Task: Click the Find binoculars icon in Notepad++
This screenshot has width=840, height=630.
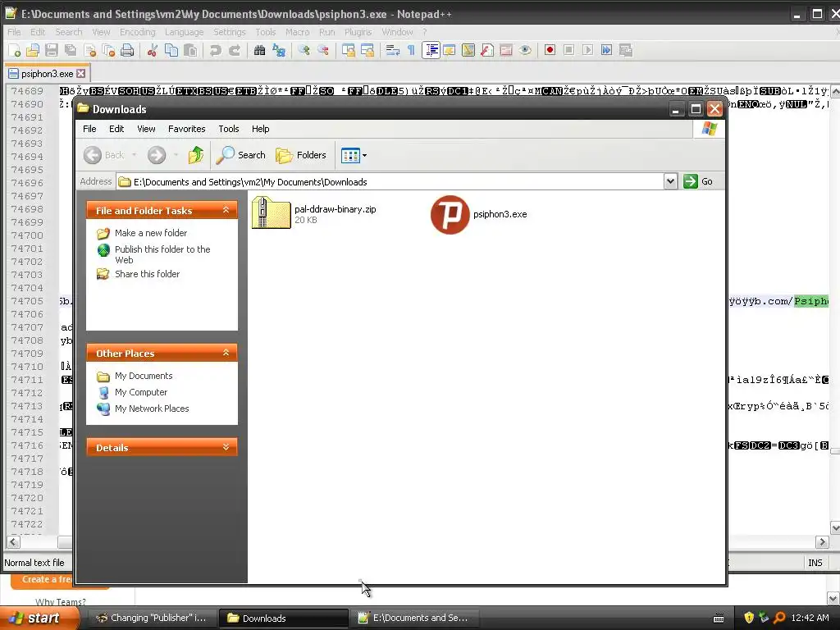Action: (x=260, y=50)
